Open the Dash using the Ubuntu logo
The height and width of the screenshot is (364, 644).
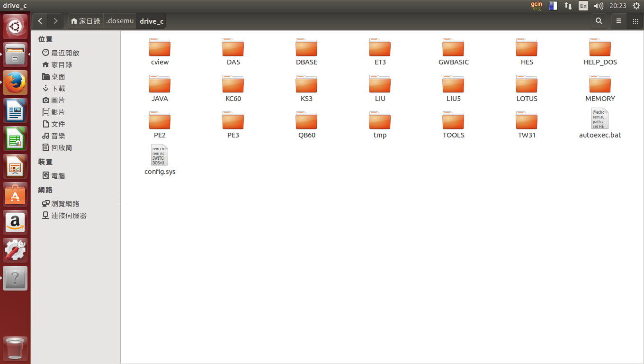point(15,26)
